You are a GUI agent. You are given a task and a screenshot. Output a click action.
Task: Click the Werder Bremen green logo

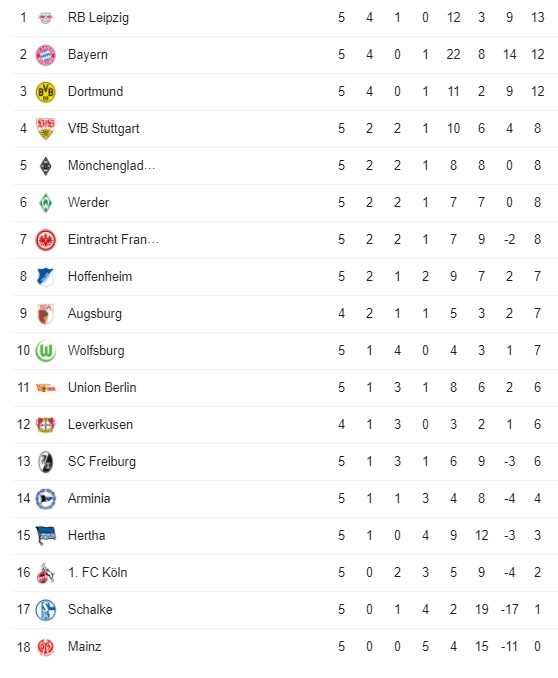coord(45,203)
